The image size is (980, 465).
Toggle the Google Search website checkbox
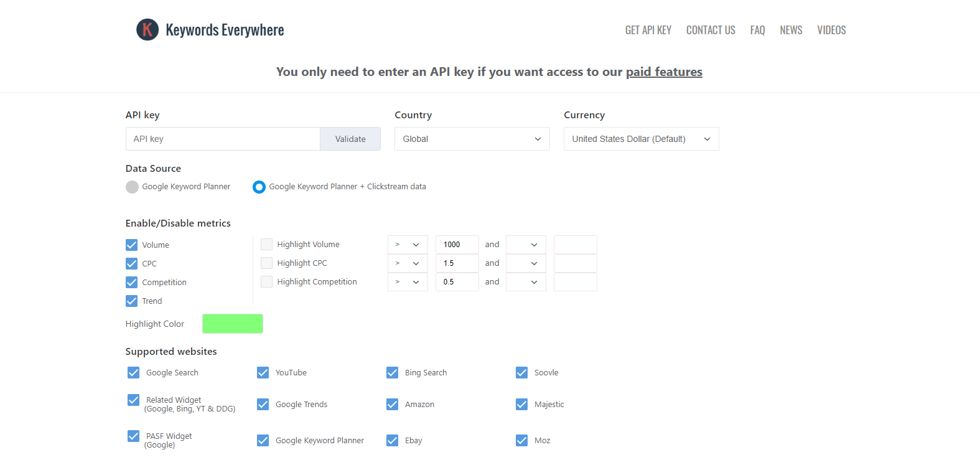click(133, 372)
